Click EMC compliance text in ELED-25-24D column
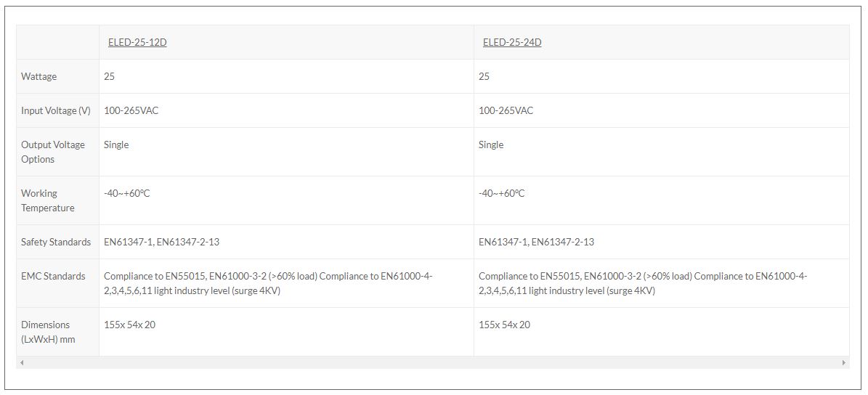Screen dimensions: 868x395 coord(643,283)
